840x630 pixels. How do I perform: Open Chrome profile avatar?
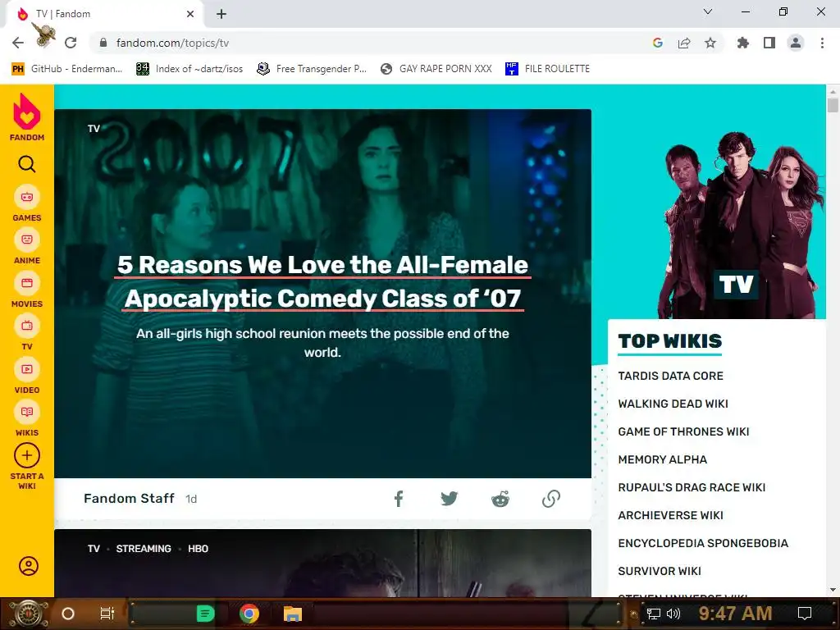[x=796, y=43]
